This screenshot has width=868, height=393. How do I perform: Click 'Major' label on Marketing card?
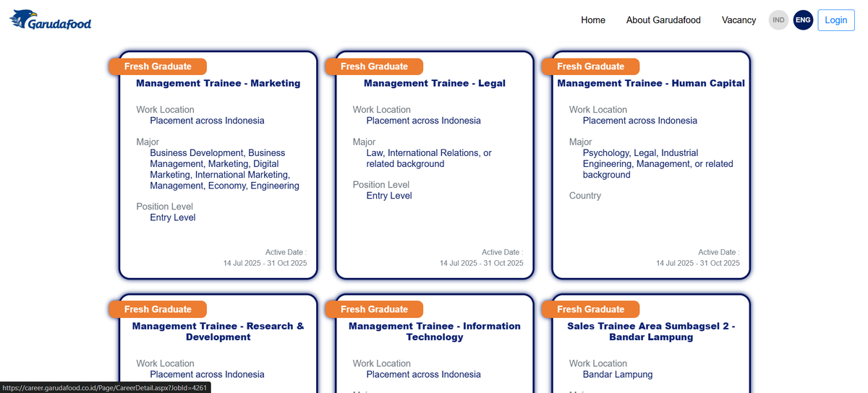tap(148, 142)
